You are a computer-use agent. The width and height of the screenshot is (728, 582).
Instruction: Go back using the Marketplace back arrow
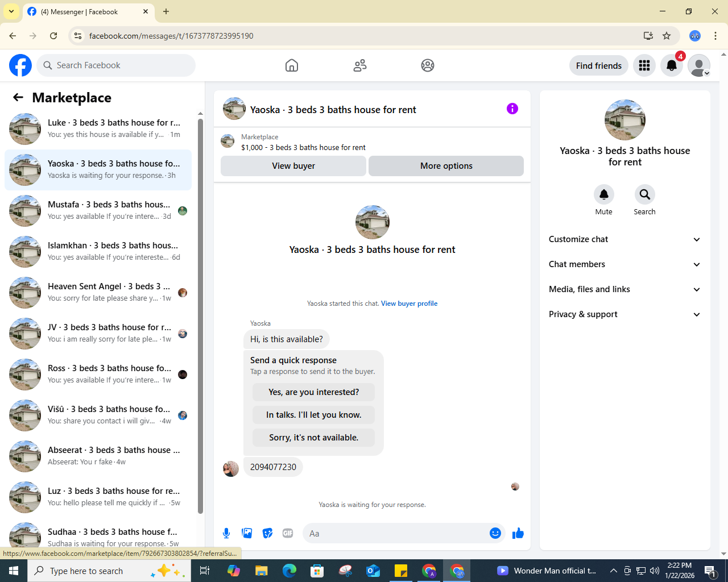pyautogui.click(x=18, y=98)
